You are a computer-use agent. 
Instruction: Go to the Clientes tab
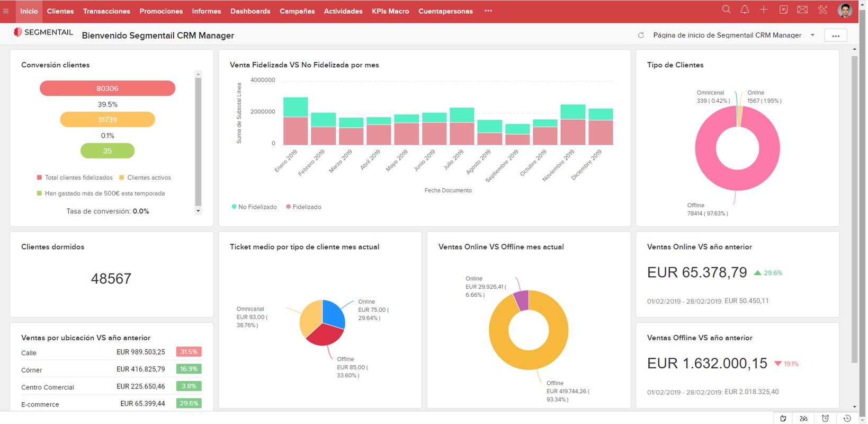pyautogui.click(x=60, y=11)
